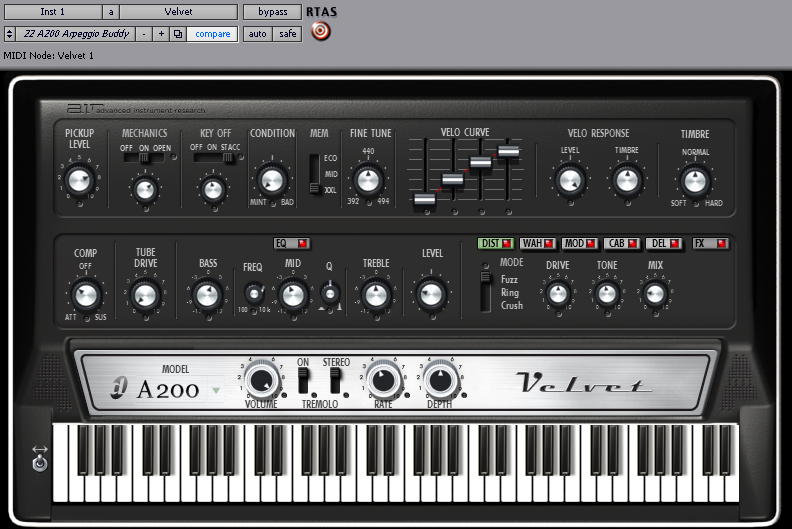Click the third Velo Curve slider handle
Screen dimensions: 792x529
coord(480,162)
